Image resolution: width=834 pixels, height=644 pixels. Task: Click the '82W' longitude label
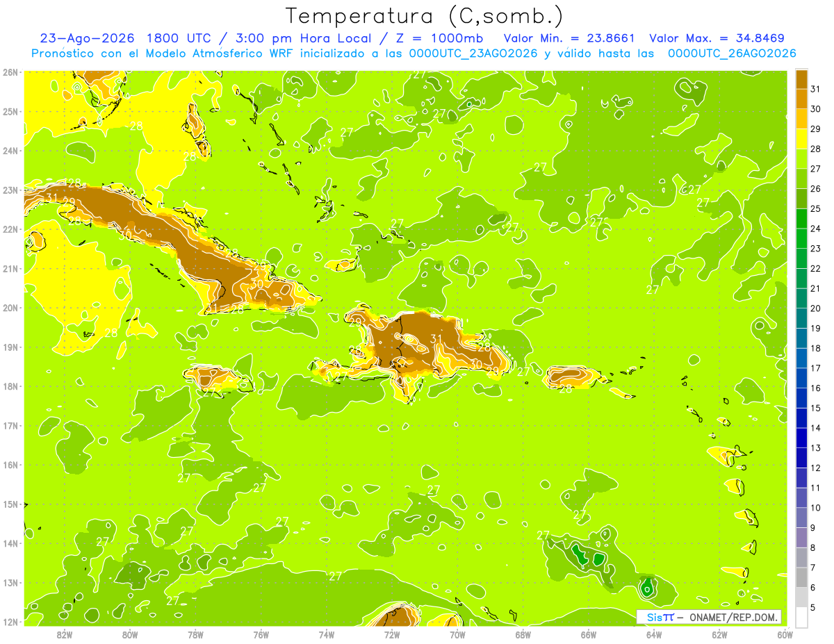coord(64,634)
